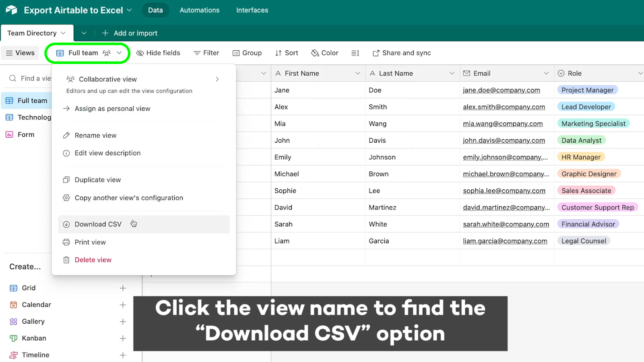
Task: Open Share and sync
Action: 402,53
